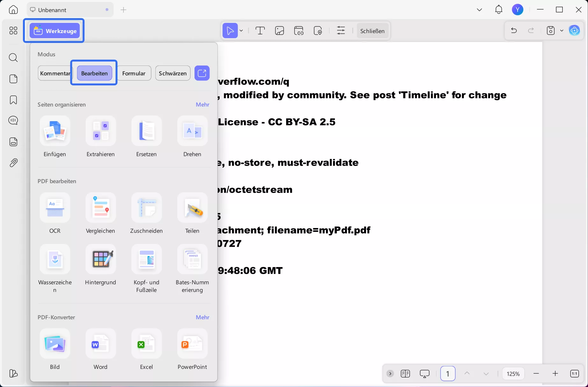Switch to Formular mode
This screenshot has width=588, height=387.
[x=134, y=73]
